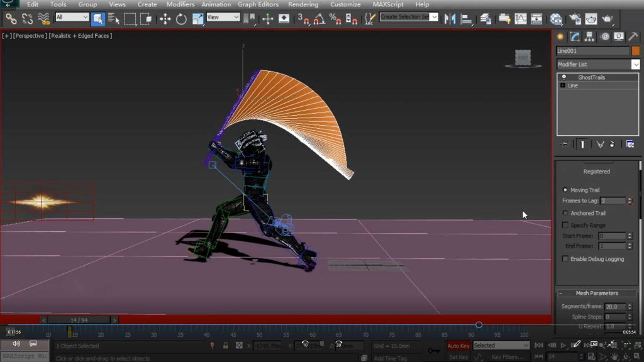The height and width of the screenshot is (362, 644).
Task: Open the Mirror tool
Action: click(x=450, y=19)
